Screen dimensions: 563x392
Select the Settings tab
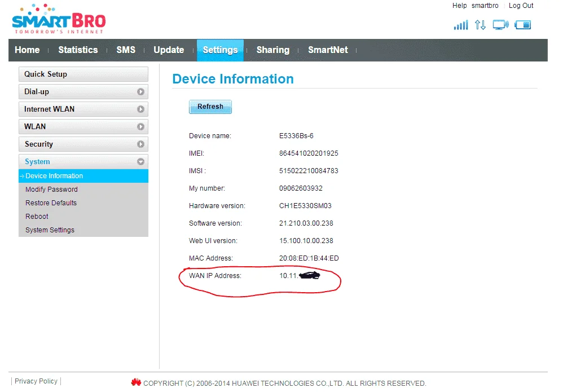pos(220,50)
